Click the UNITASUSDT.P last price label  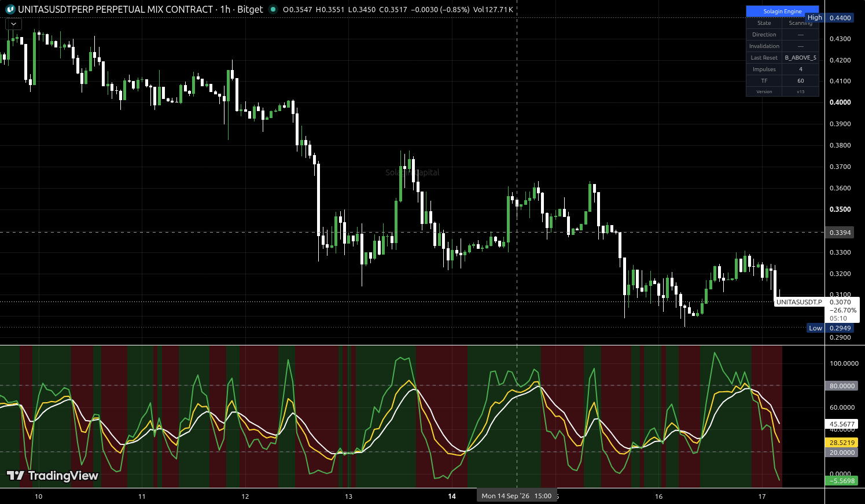coord(799,302)
